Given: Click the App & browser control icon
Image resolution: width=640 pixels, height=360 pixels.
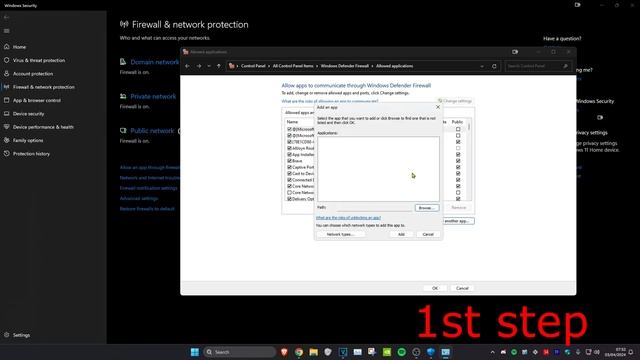Looking at the screenshot, I should (7, 100).
